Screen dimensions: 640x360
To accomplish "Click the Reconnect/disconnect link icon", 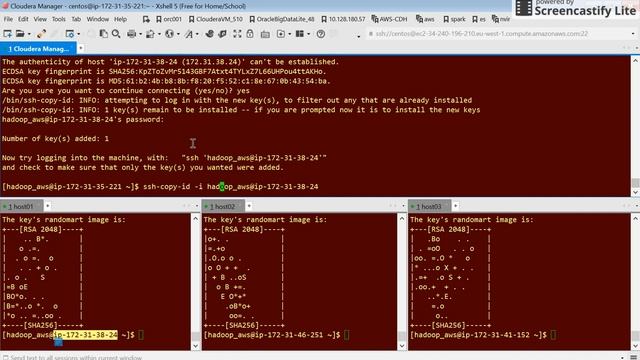I will point(41,34).
